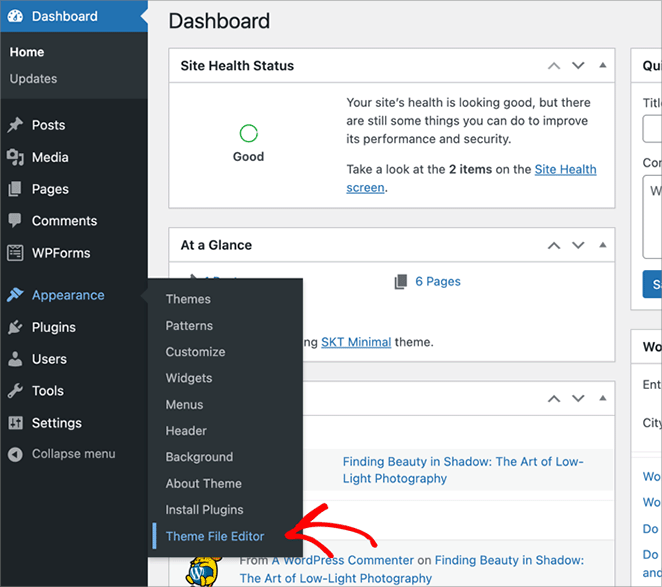Click the Tools wrench icon

tap(15, 391)
